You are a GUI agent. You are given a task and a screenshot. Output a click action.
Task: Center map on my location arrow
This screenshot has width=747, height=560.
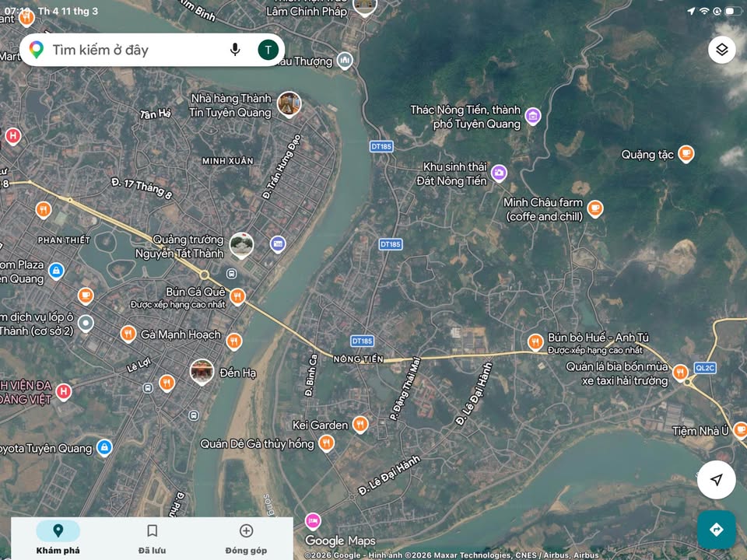point(716,480)
